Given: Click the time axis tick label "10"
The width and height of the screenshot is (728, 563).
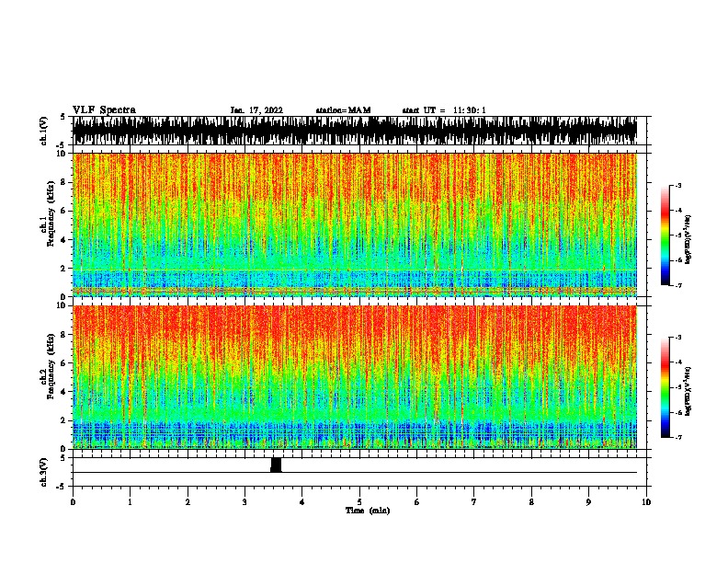Looking at the screenshot, I should (646, 502).
